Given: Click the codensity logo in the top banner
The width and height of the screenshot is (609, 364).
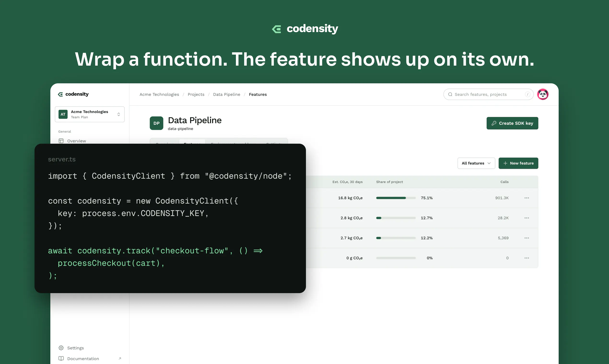Looking at the screenshot, I should pos(304,29).
